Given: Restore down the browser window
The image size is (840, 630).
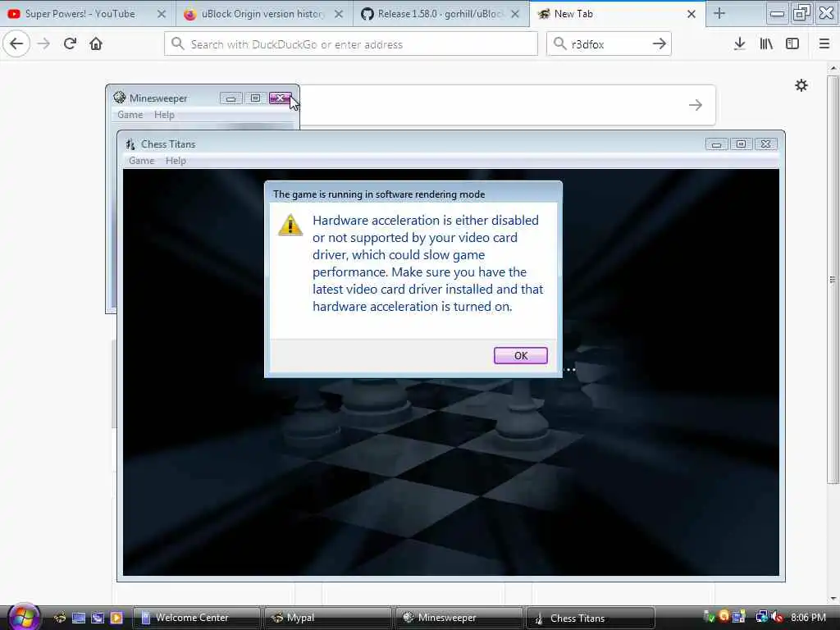Looking at the screenshot, I should (x=801, y=13).
